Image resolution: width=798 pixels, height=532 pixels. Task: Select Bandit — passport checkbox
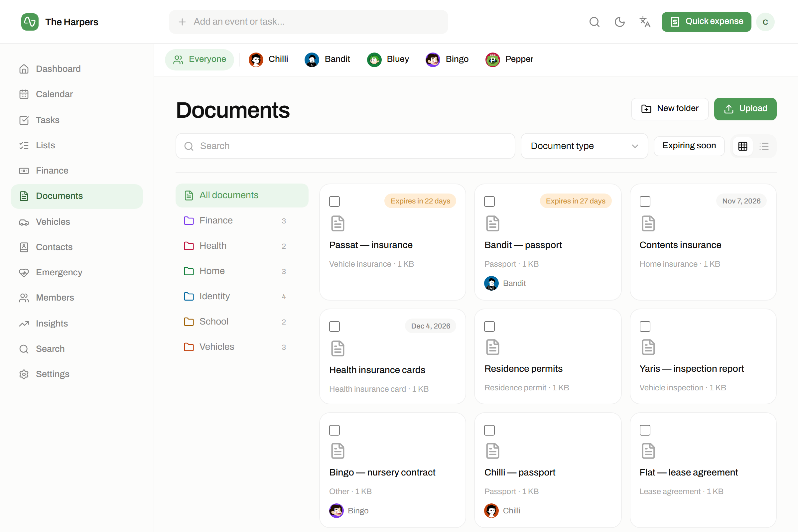click(489, 201)
